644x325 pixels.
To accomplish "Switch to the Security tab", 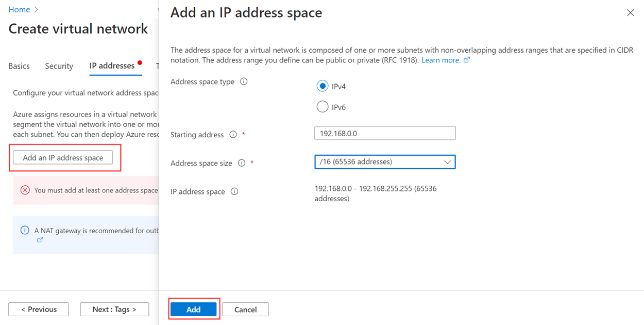I will [59, 66].
